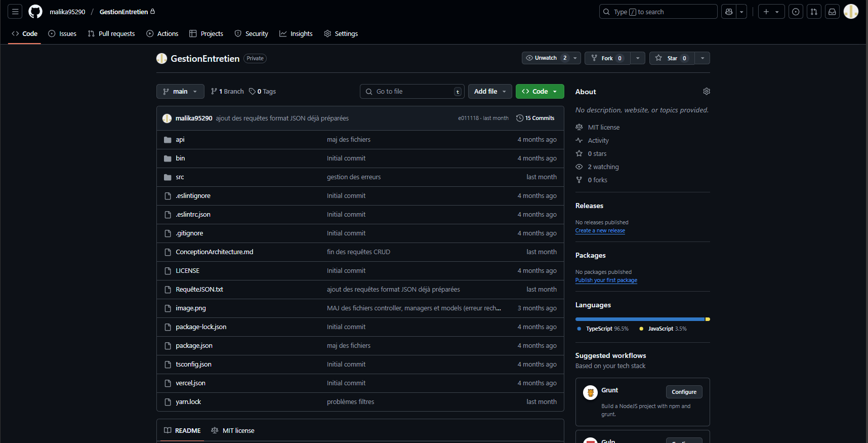The width and height of the screenshot is (868, 443).
Task: Click Publish your first package link
Action: tap(606, 280)
